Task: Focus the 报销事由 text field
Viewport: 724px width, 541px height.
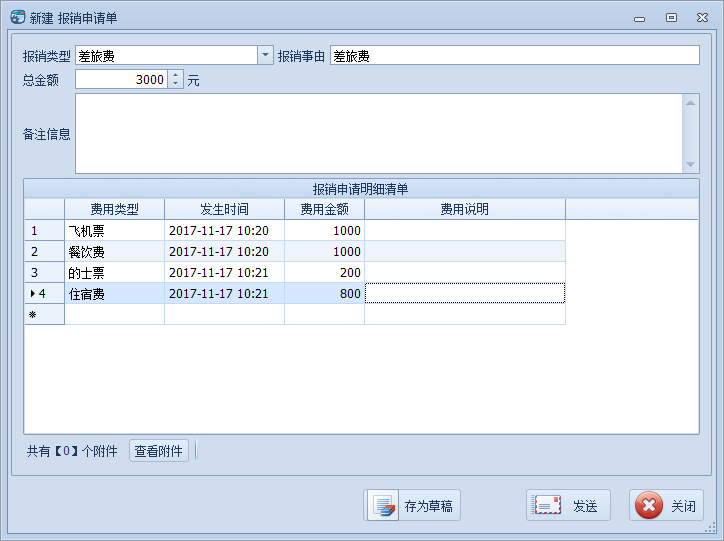Action: tap(514, 55)
